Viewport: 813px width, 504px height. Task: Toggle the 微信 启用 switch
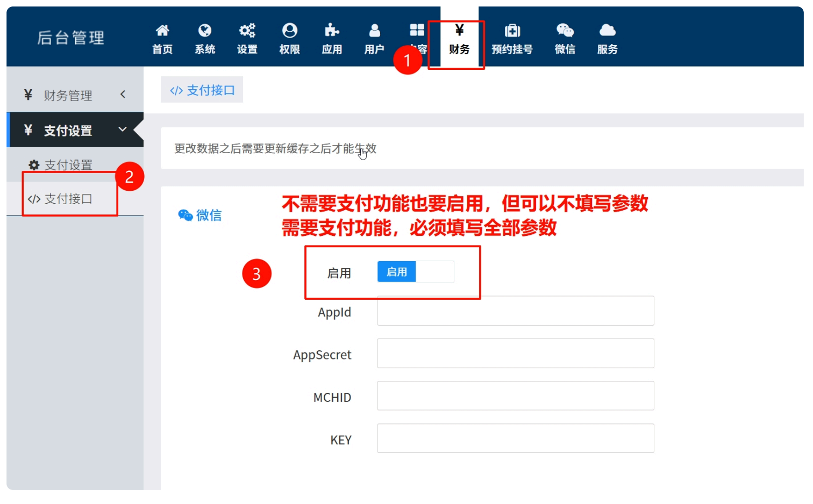415,272
